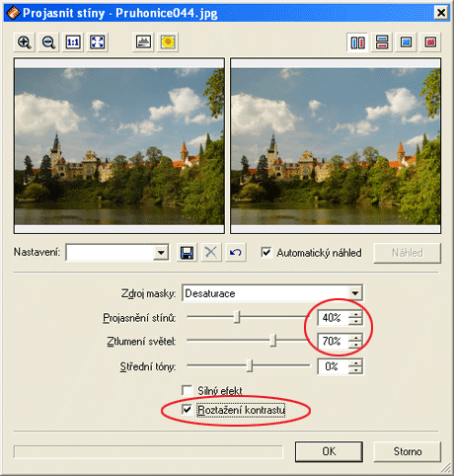Select side-by-side vertical preview layout

[x=357, y=42]
